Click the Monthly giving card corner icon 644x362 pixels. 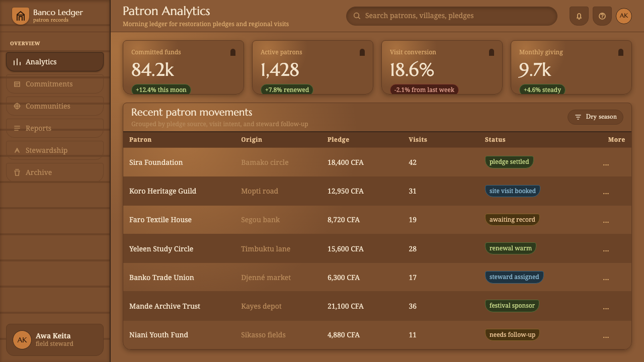pos(621,52)
